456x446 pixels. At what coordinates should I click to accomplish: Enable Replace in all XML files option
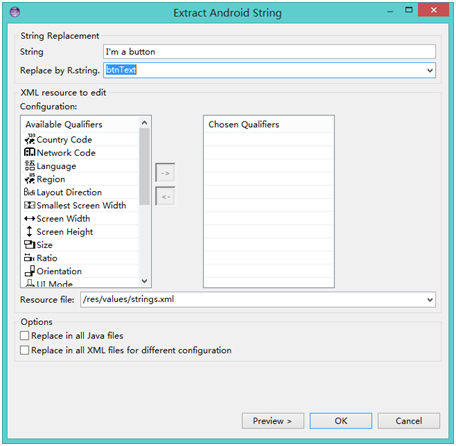[24, 350]
